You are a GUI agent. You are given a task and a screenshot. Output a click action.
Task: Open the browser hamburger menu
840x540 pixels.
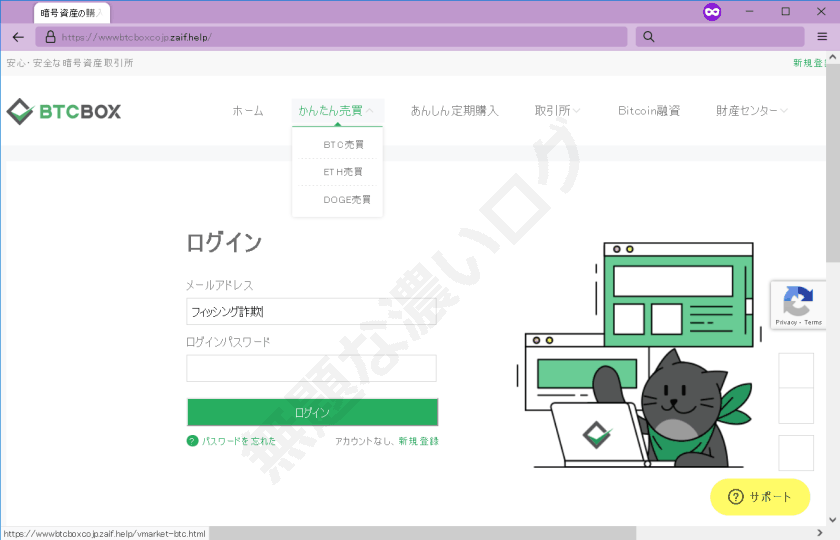tap(822, 37)
